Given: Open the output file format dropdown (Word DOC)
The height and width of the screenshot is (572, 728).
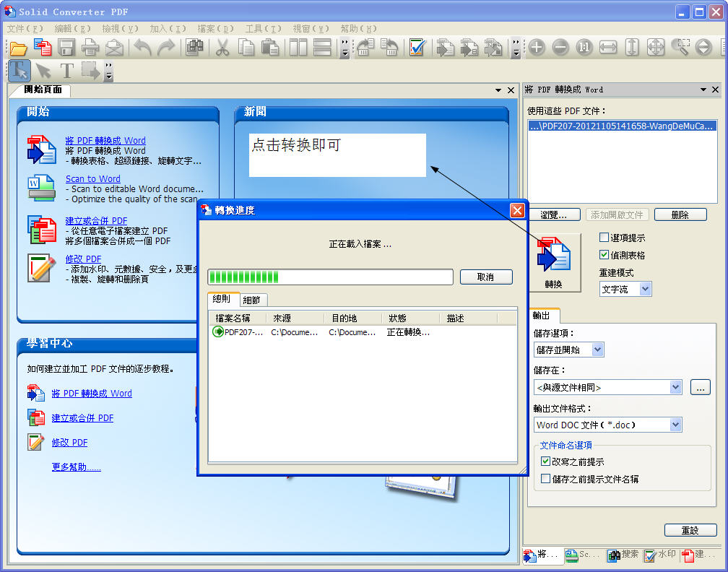Looking at the screenshot, I should pyautogui.click(x=608, y=425).
